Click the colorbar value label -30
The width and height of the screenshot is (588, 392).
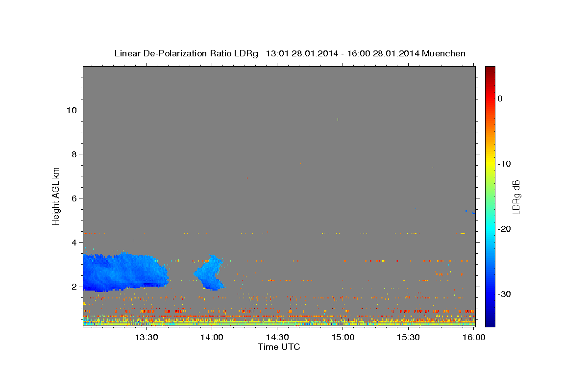coord(505,294)
